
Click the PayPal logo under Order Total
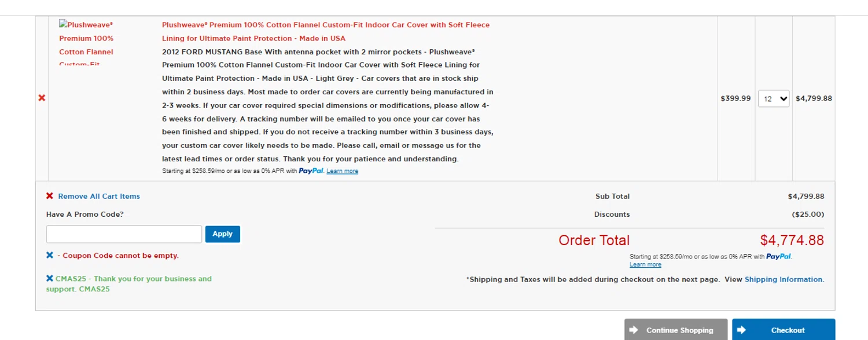tap(778, 257)
